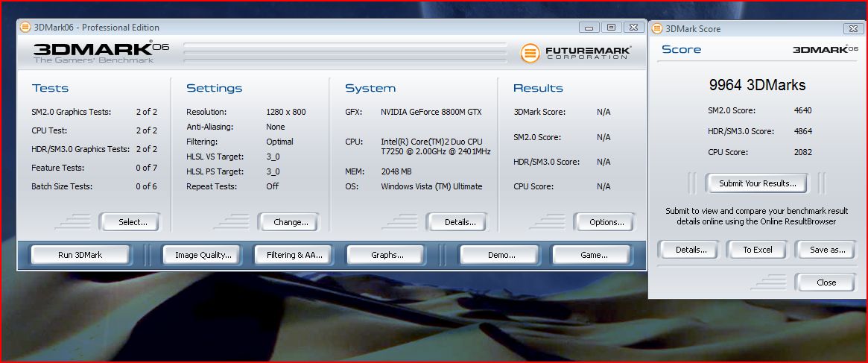Click the Anti-Aliasing value None
Image resolution: width=868 pixels, height=363 pixels.
(276, 127)
